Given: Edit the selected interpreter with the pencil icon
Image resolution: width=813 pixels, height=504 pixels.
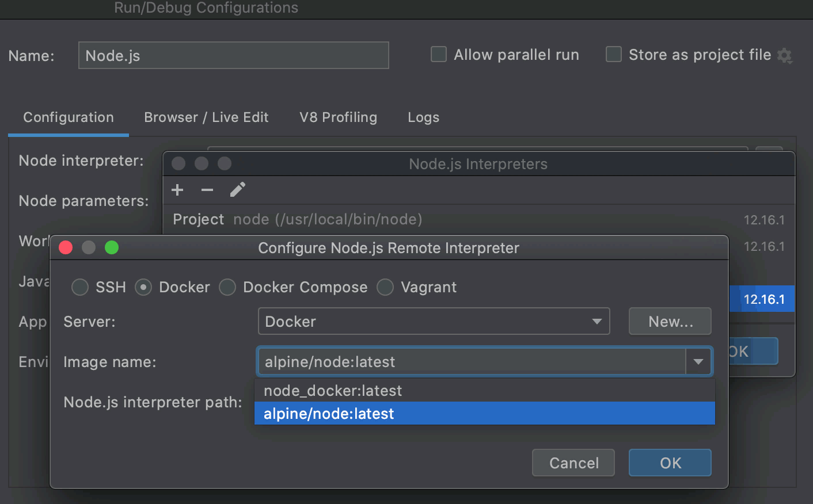Looking at the screenshot, I should [238, 189].
